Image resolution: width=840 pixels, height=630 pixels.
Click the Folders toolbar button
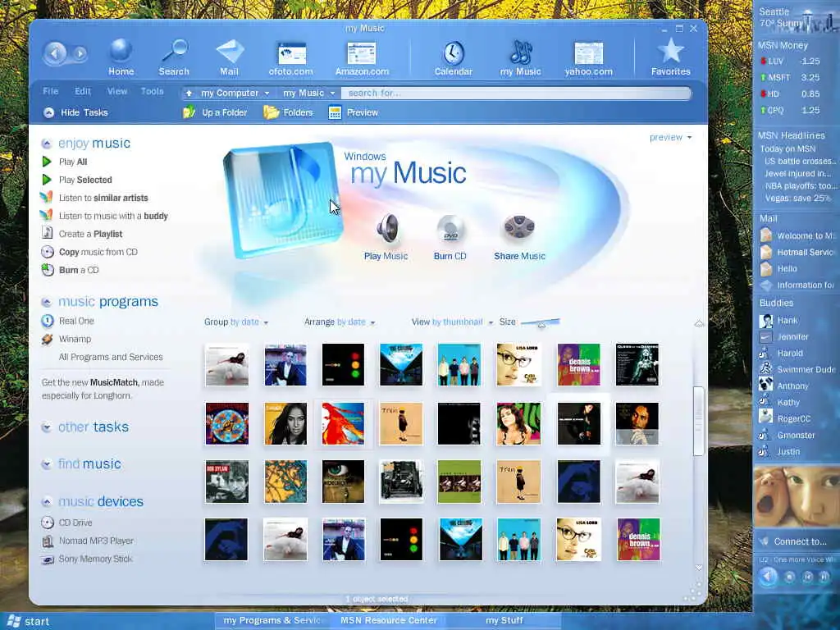click(x=288, y=112)
